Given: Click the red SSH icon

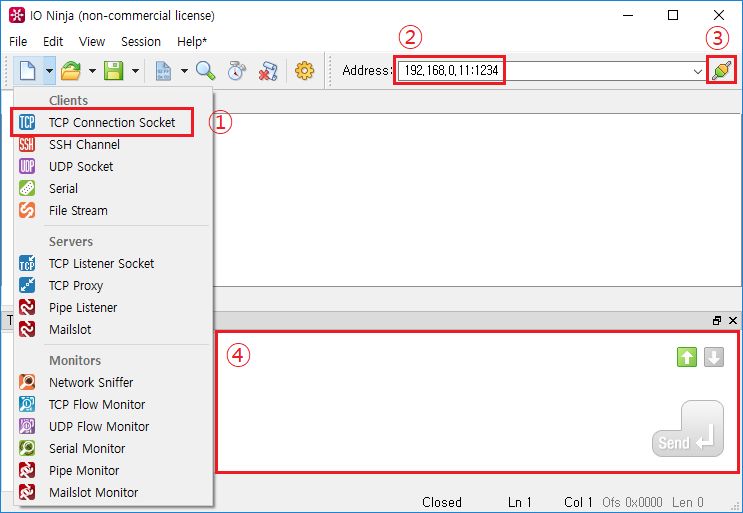Looking at the screenshot, I should pos(27,144).
